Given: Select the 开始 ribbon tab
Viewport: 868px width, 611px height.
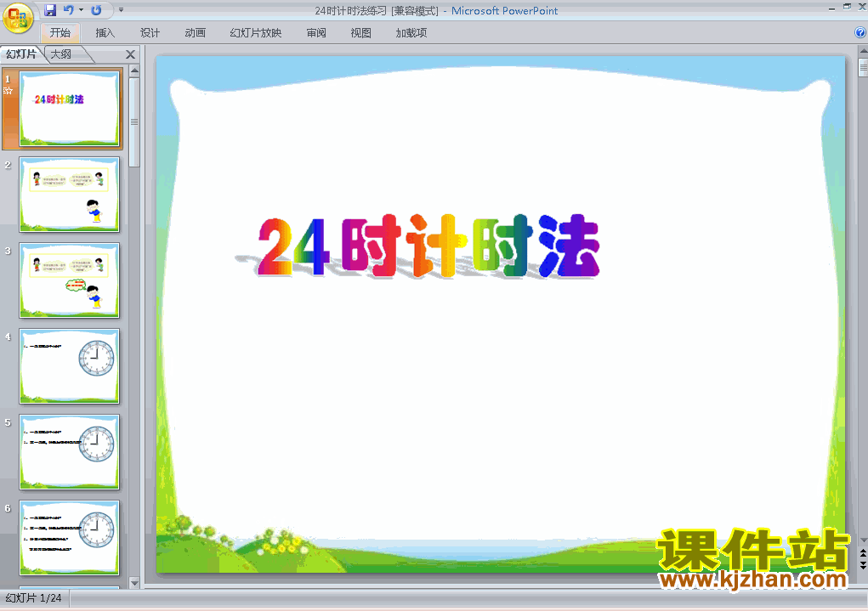Looking at the screenshot, I should (60, 32).
